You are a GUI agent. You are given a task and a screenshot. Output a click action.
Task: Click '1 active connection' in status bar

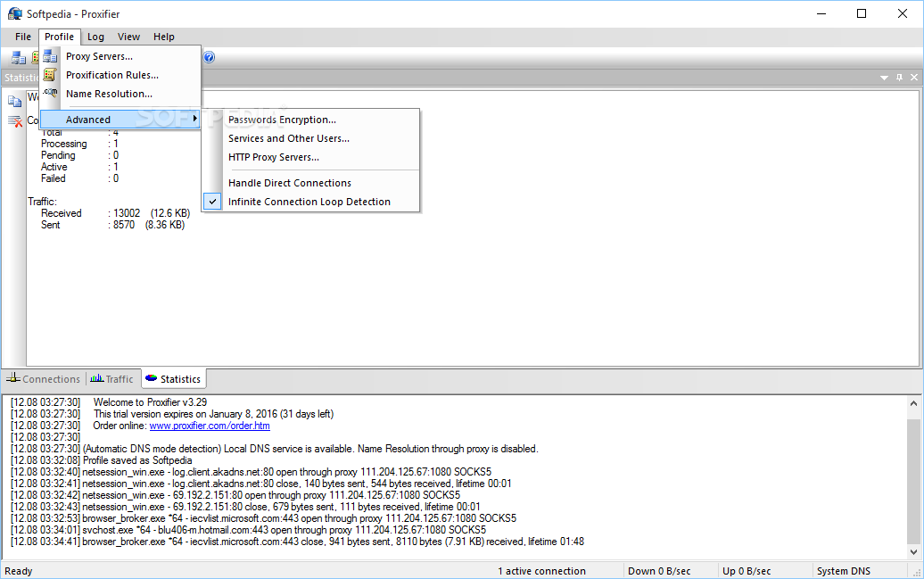(541, 571)
